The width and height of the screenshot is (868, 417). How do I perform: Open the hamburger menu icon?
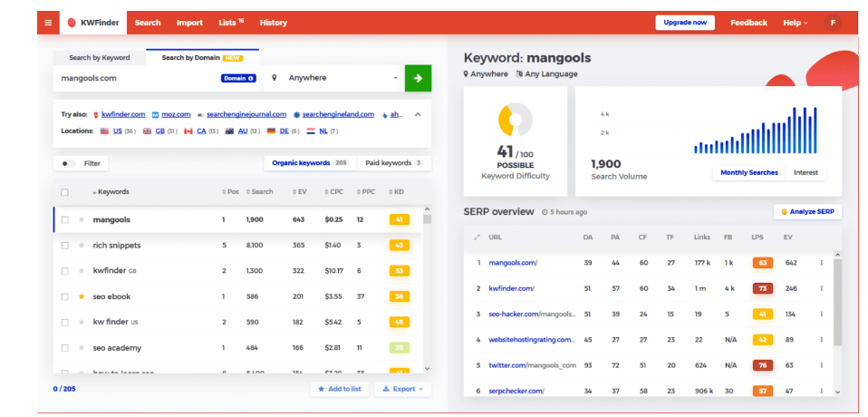click(48, 23)
